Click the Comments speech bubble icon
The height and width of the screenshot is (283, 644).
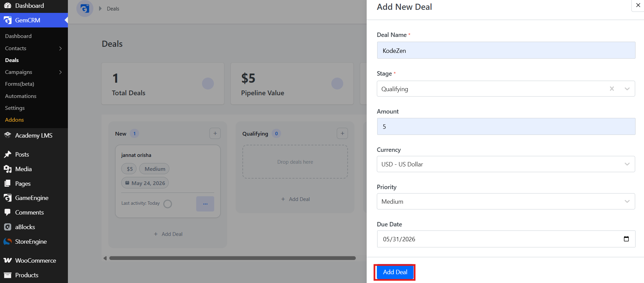(7, 213)
